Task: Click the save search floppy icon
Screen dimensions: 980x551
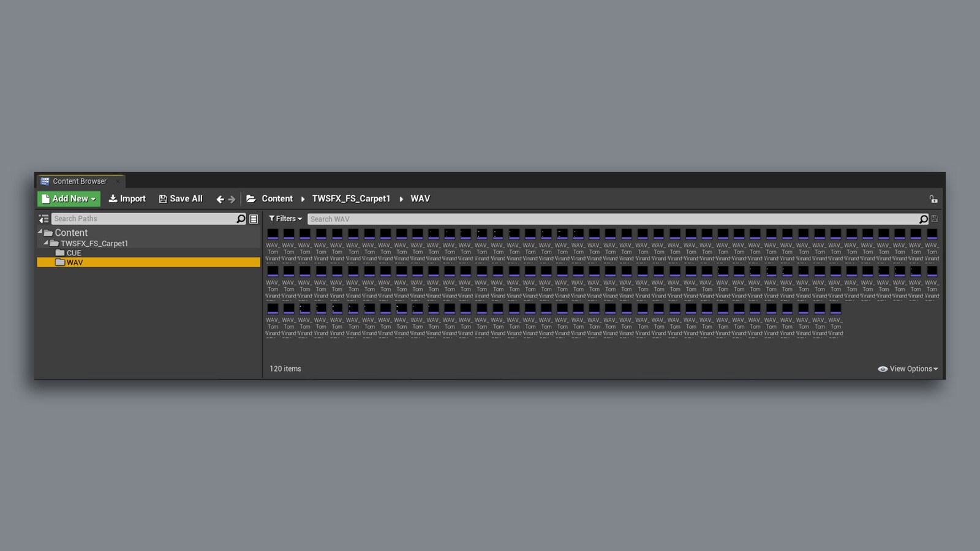Action: [x=935, y=219]
